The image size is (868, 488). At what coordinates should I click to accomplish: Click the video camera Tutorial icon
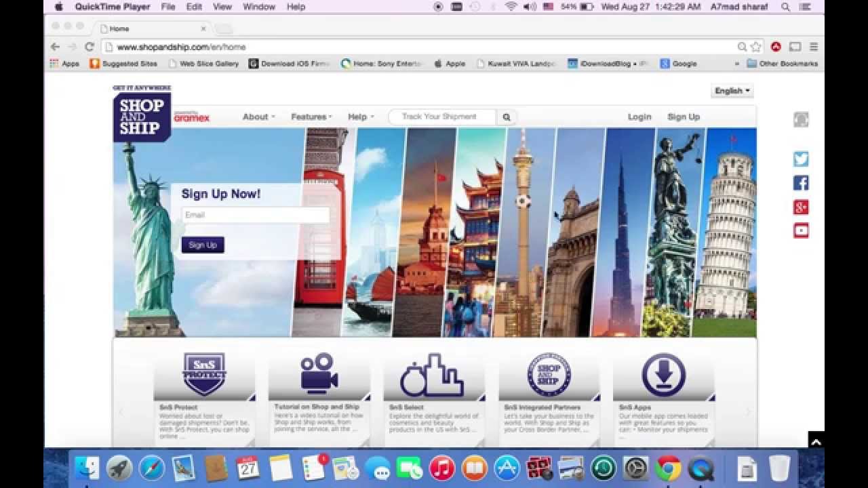point(319,373)
